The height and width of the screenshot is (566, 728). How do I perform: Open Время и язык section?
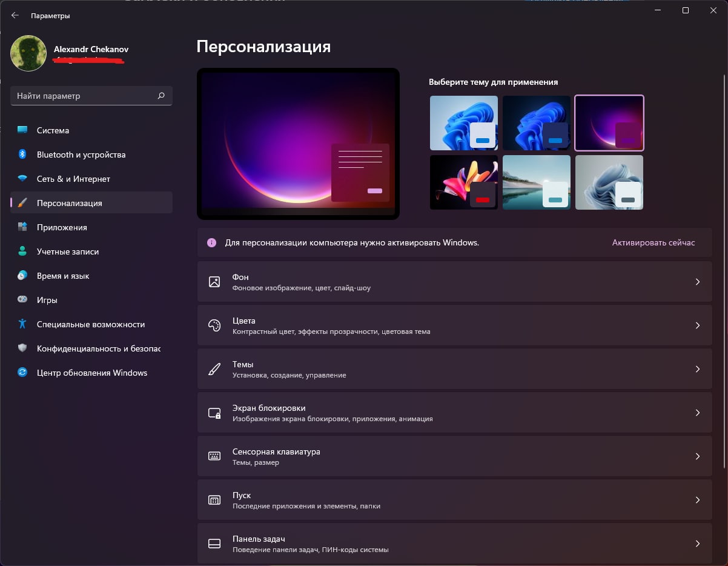(91, 276)
